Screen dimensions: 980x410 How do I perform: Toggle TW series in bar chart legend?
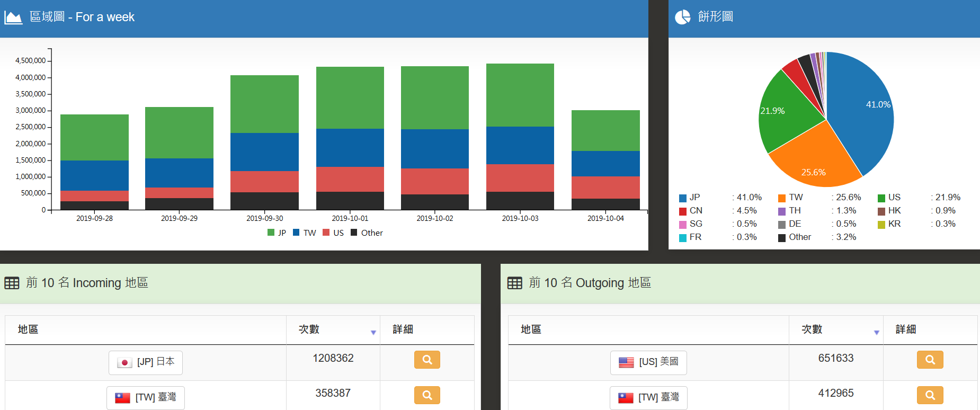click(x=305, y=233)
